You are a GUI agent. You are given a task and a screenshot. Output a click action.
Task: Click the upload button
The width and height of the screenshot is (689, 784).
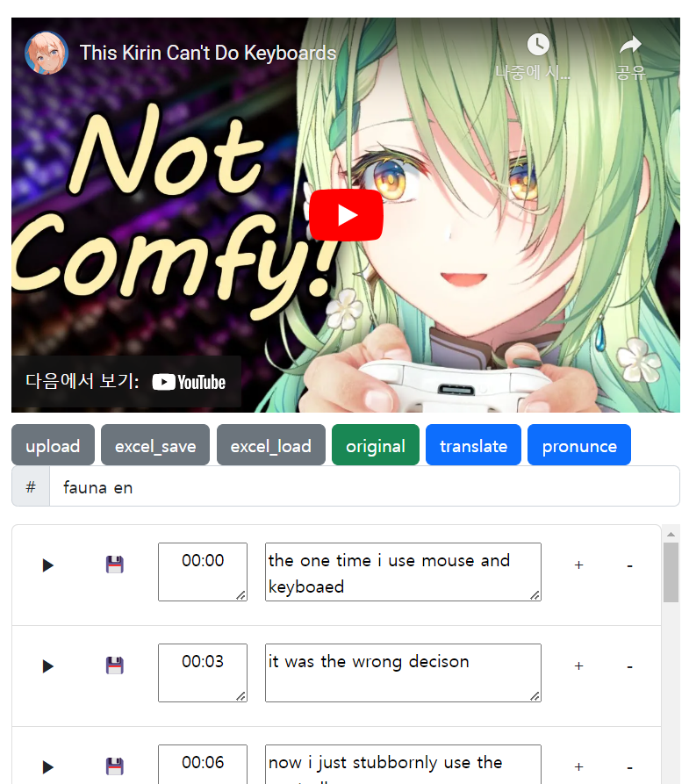[53, 445]
